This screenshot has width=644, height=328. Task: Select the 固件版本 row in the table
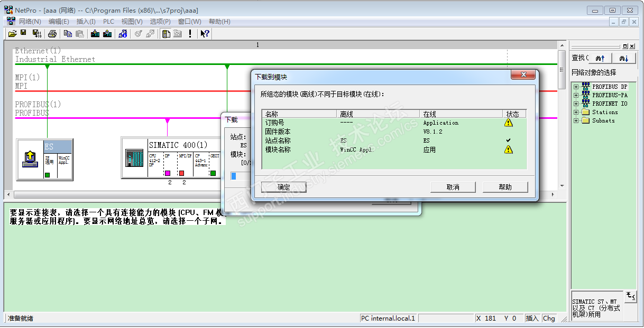point(394,132)
